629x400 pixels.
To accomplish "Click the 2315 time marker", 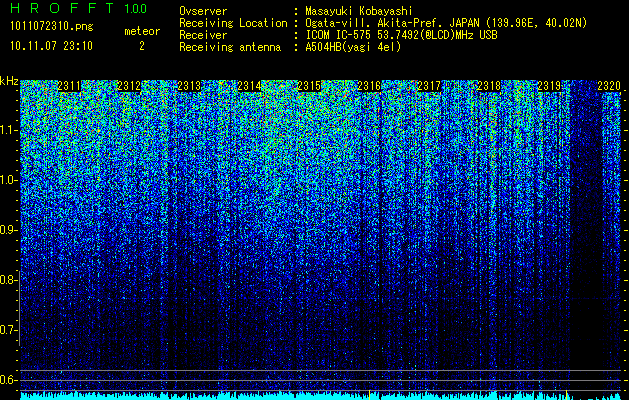I will 309,86.
